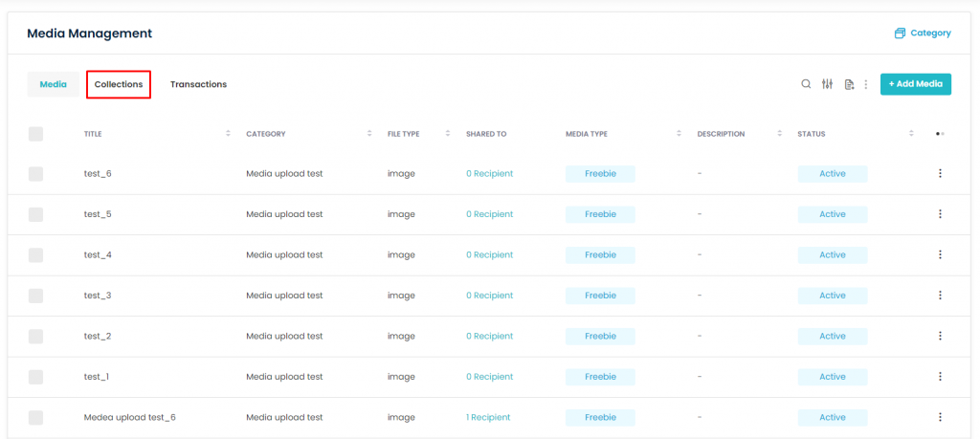This screenshot has width=980, height=439.
Task: Tick the select-all checkbox in header
Action: point(35,134)
